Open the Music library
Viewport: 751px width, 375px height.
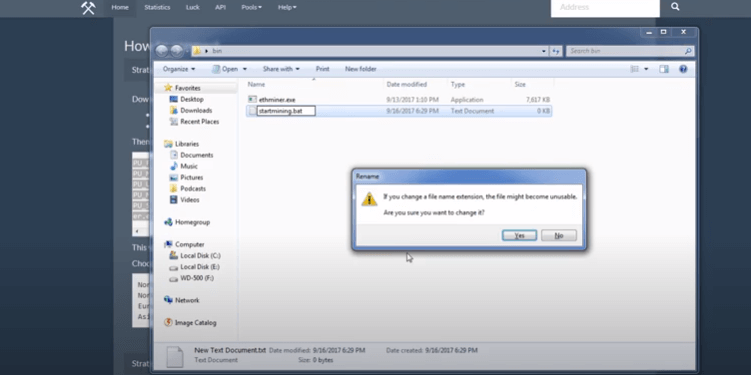click(189, 166)
